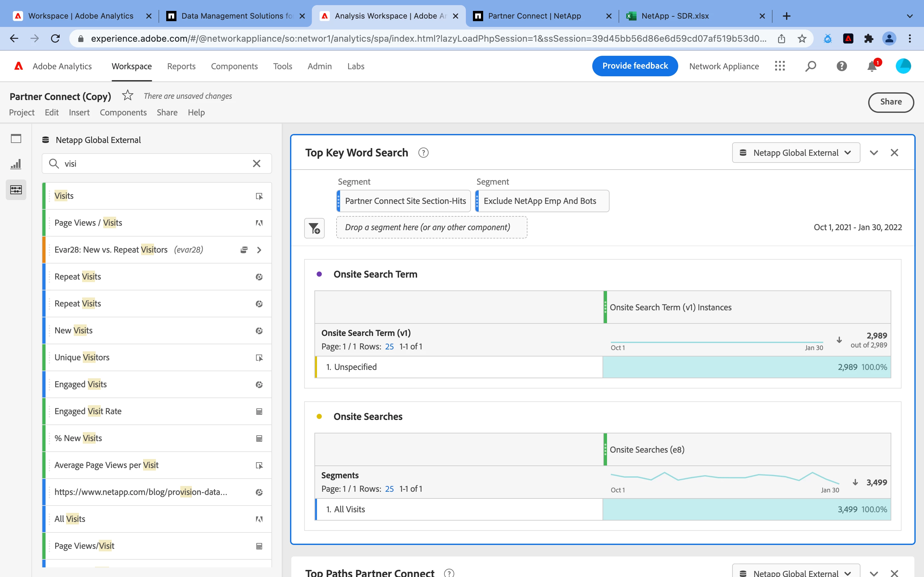The width and height of the screenshot is (924, 577).
Task: Collapse the Top Key Word Search panel
Action: click(874, 153)
